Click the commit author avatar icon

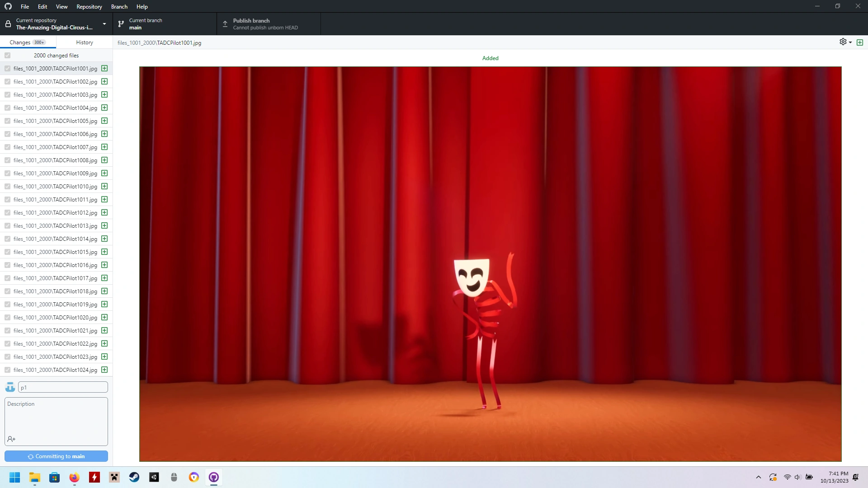pyautogui.click(x=10, y=387)
